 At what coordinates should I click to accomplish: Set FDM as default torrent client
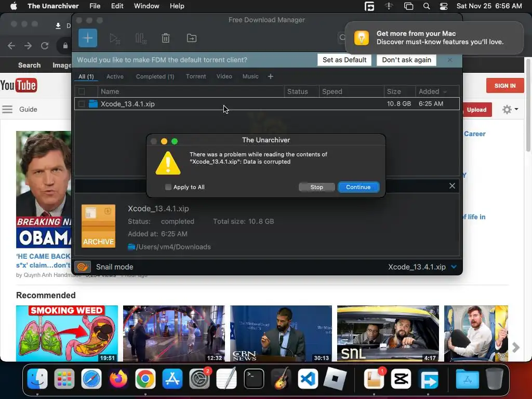[344, 60]
